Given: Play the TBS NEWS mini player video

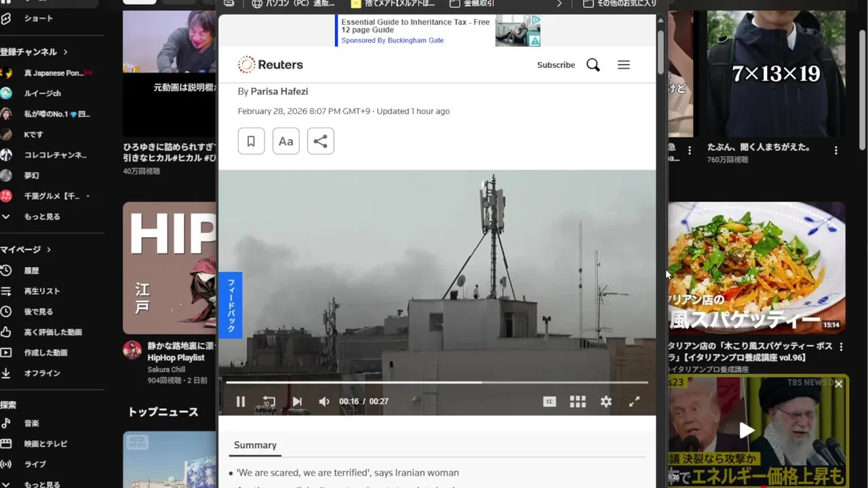Looking at the screenshot, I should point(747,430).
